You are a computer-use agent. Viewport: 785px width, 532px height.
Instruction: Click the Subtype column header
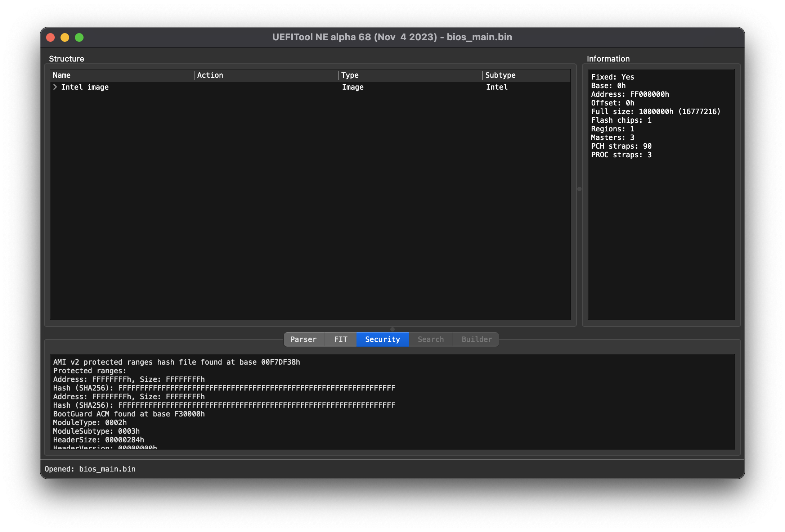coord(526,75)
